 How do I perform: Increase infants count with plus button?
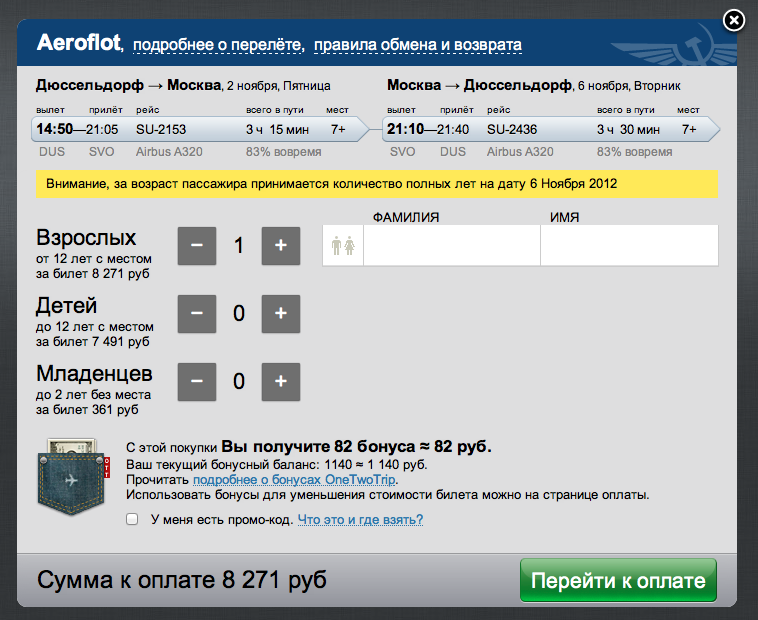tap(281, 382)
